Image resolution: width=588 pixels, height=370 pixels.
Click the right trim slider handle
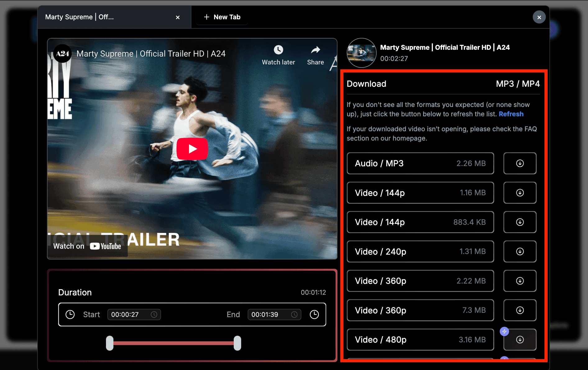(237, 343)
